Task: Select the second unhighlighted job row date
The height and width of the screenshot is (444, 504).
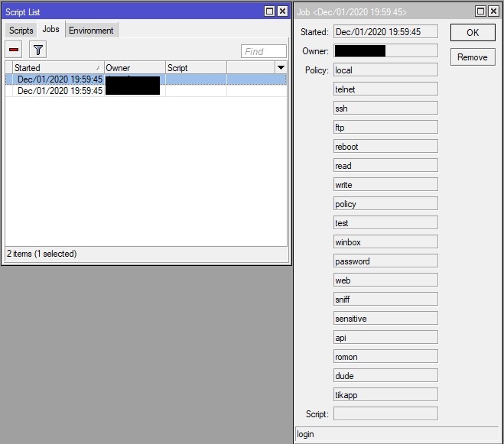Action: click(60, 91)
